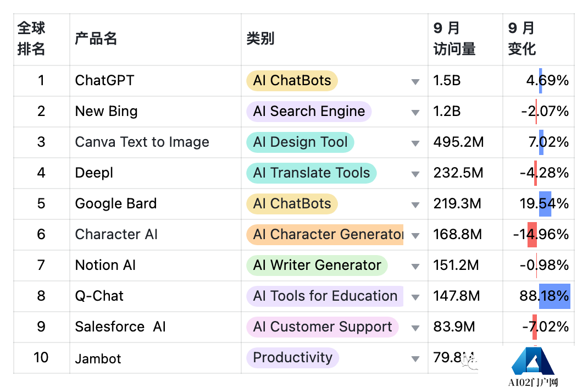The image size is (588, 387).
Task: Open the ChatGPT row category dropdown arrow
Action: click(x=415, y=82)
